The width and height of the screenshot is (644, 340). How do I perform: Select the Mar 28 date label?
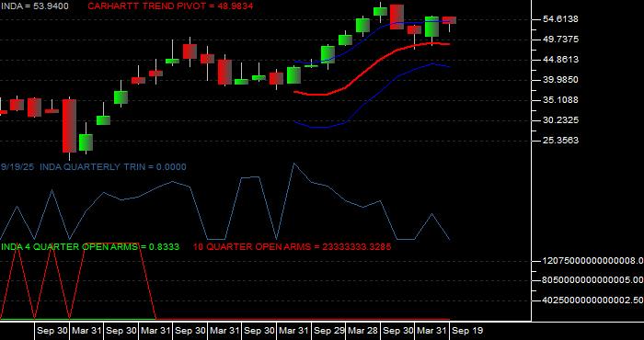click(363, 331)
